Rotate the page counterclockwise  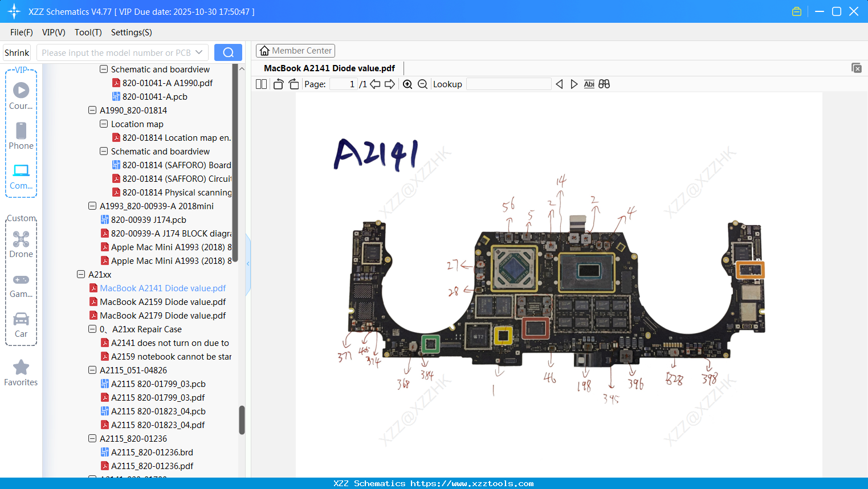278,84
